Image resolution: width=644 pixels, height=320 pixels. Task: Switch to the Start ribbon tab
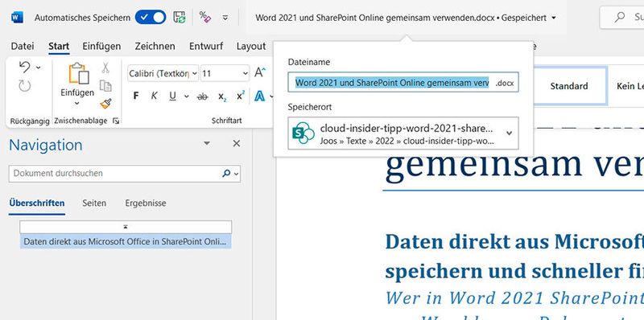point(59,47)
